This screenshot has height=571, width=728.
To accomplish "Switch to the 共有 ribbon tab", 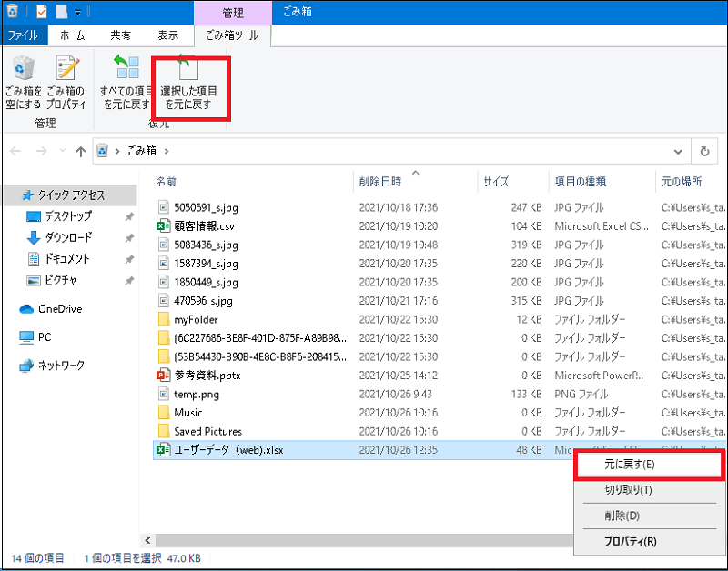I will (120, 35).
